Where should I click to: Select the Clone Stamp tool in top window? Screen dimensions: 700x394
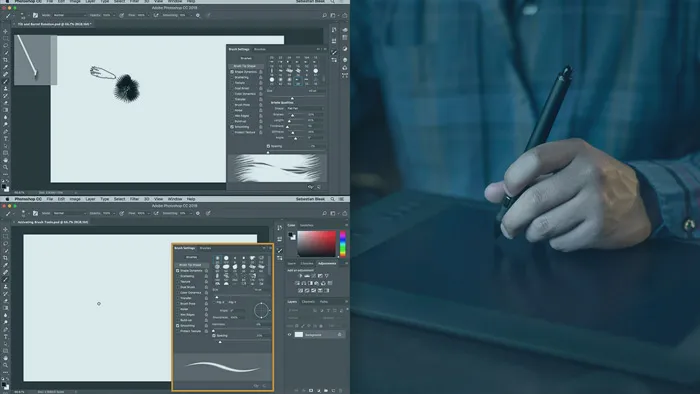point(5,88)
